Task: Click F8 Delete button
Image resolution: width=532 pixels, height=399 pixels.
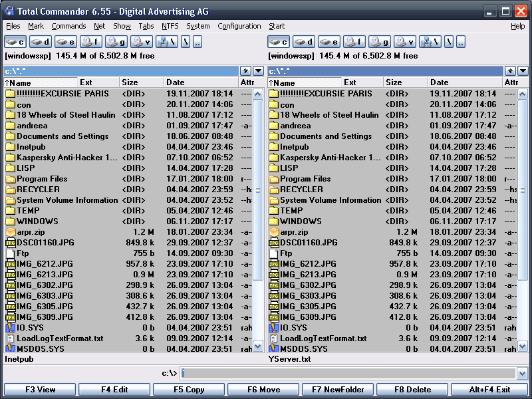Action: click(412, 390)
